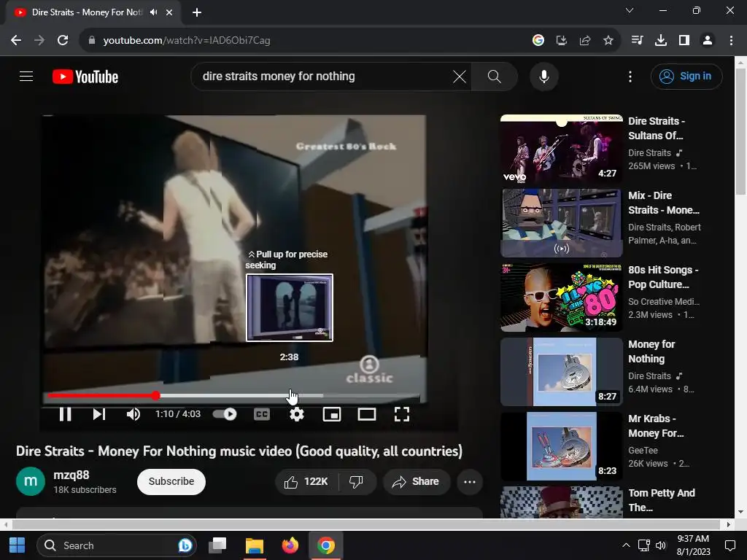This screenshot has height=560, width=747.
Task: Bookmark this tab with star
Action: (608, 41)
